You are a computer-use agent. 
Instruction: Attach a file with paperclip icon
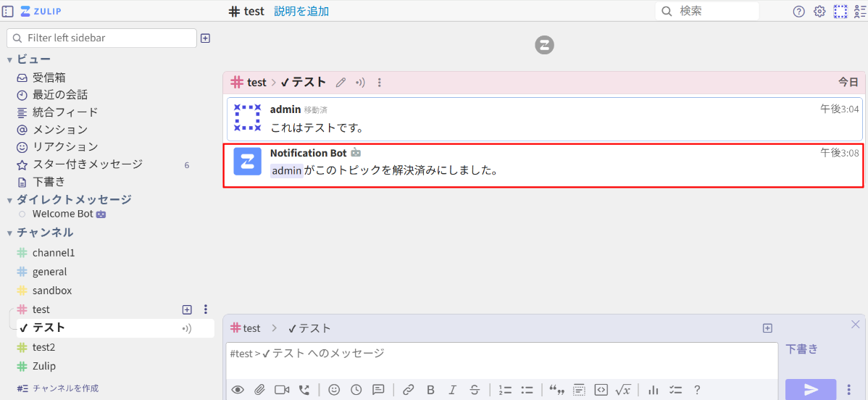click(x=259, y=389)
